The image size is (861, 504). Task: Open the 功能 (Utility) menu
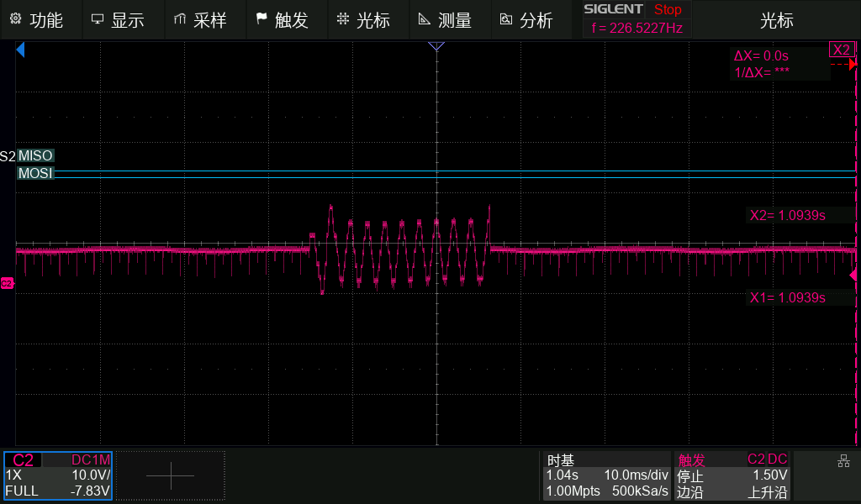click(x=41, y=20)
